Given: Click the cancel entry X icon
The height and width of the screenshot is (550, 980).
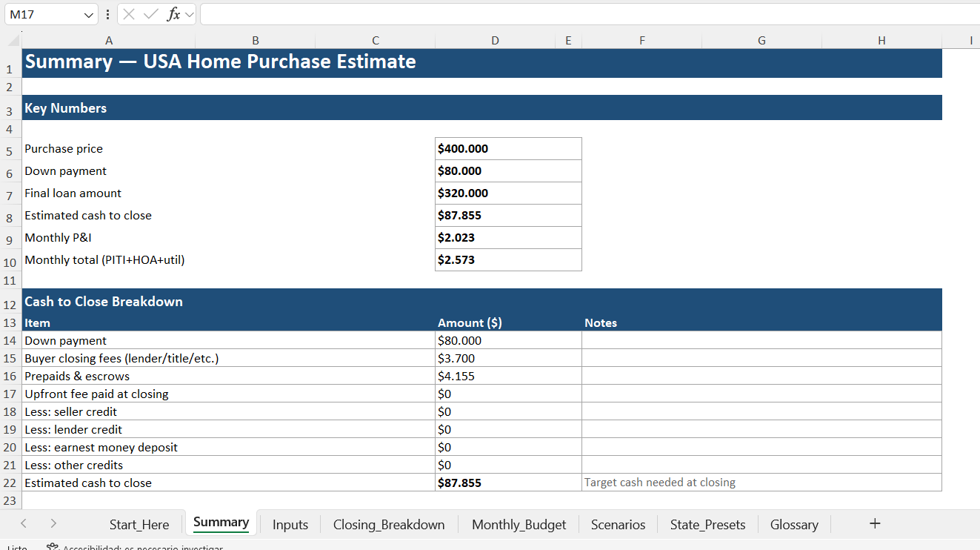Looking at the screenshot, I should point(130,14).
